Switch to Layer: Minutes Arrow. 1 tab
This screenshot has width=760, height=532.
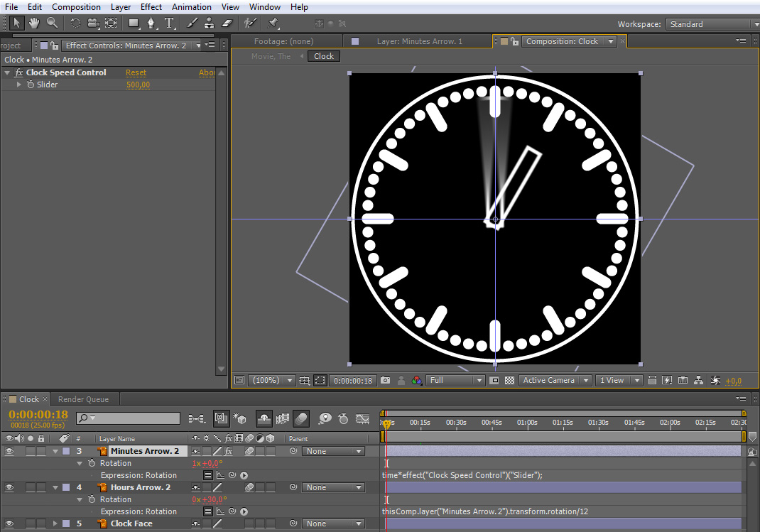(419, 41)
